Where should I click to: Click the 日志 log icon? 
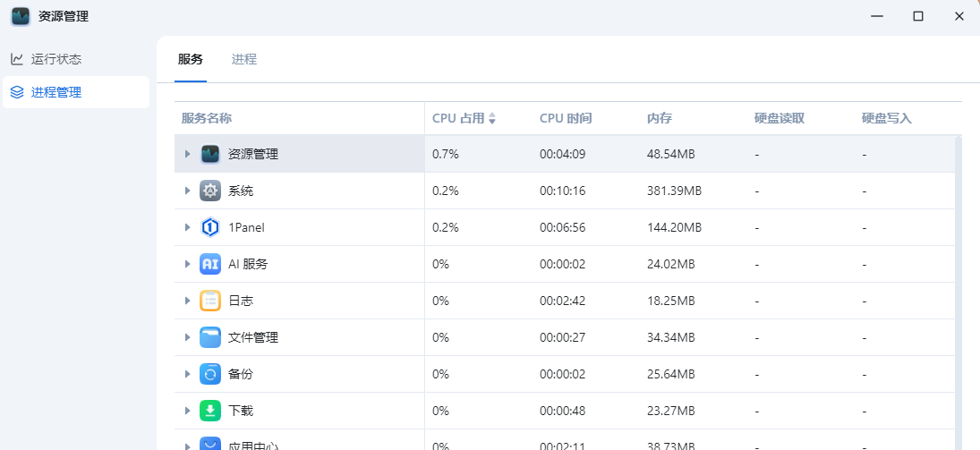tap(210, 301)
